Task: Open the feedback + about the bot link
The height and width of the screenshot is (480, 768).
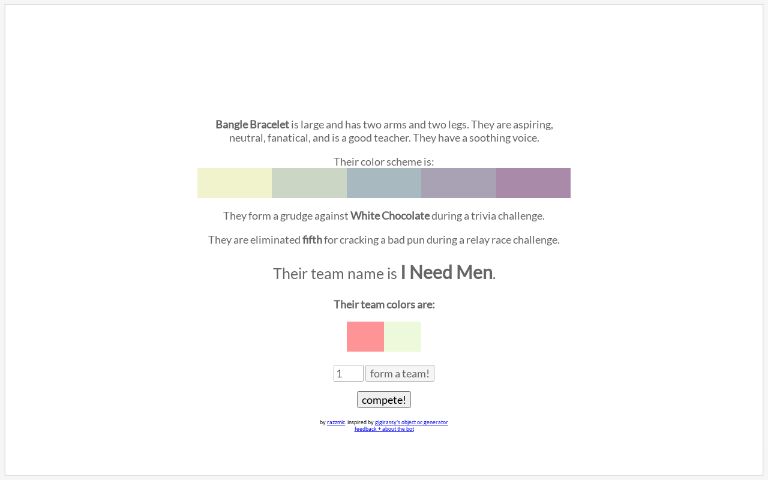Action: (x=384, y=429)
